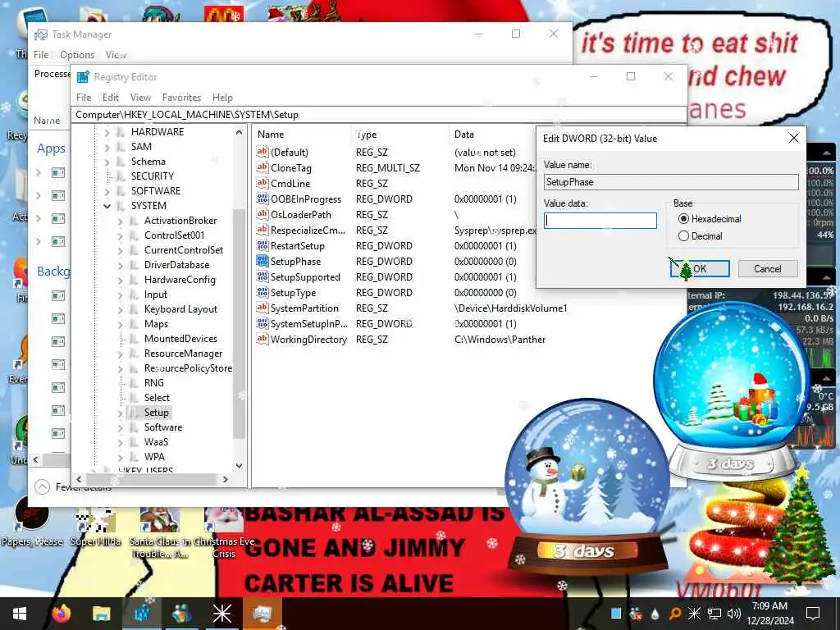Image resolution: width=840 pixels, height=630 pixels.
Task: Open Registry Editor View menu
Action: [x=140, y=98]
